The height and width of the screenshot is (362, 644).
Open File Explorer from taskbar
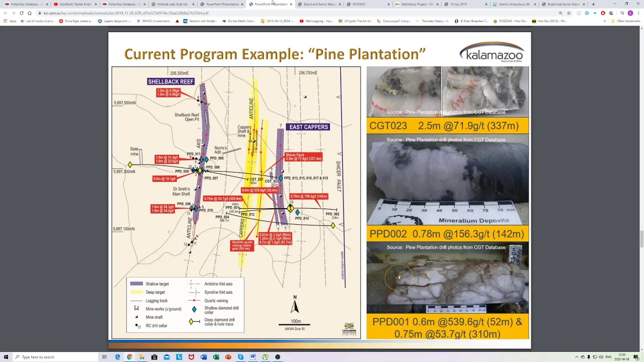pos(142,357)
